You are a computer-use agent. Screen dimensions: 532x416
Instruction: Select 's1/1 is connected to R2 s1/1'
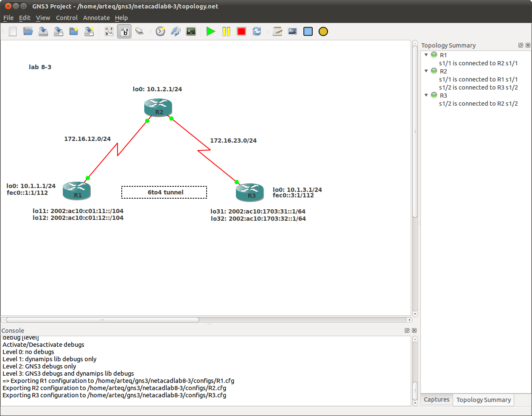tap(479, 63)
